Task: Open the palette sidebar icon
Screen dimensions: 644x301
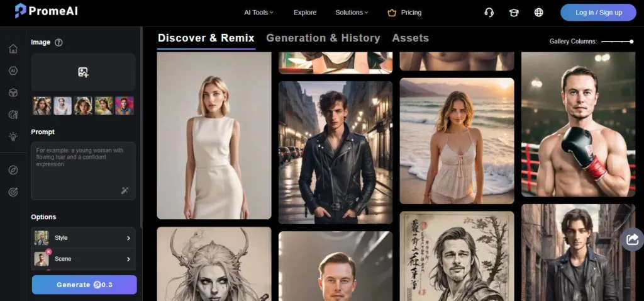Action: (x=13, y=115)
